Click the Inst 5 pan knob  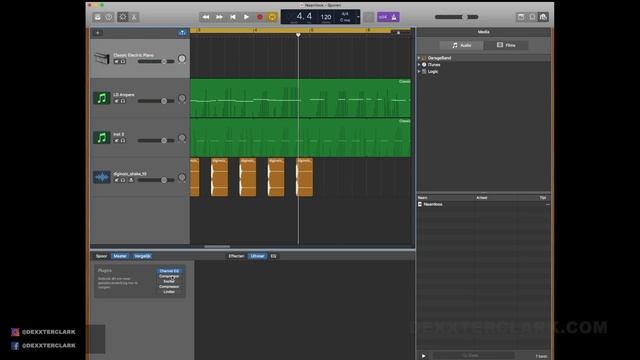click(x=182, y=138)
